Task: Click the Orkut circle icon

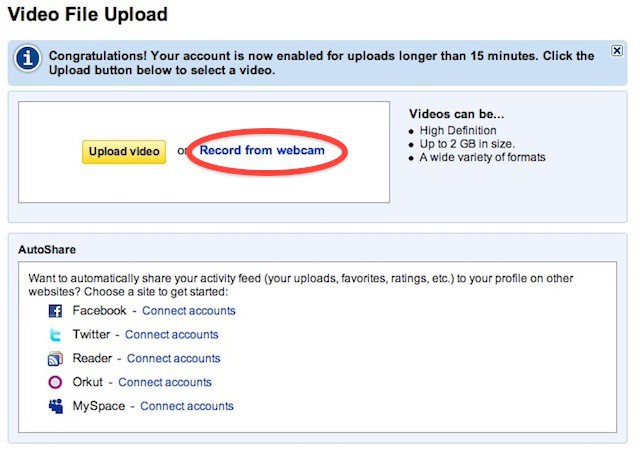Action: [55, 383]
